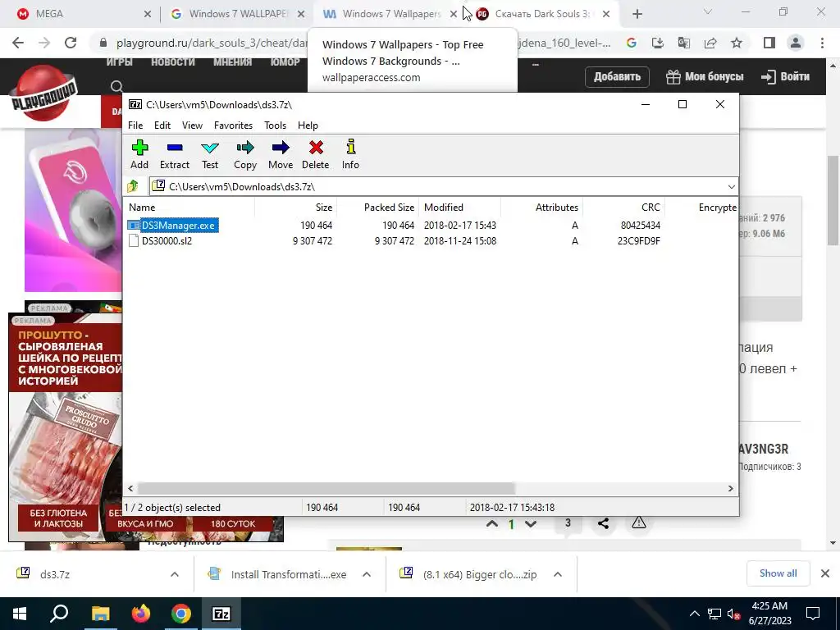Screen dimensions: 840x630
Task: Click the install/download page icon in address bar
Action: (658, 43)
